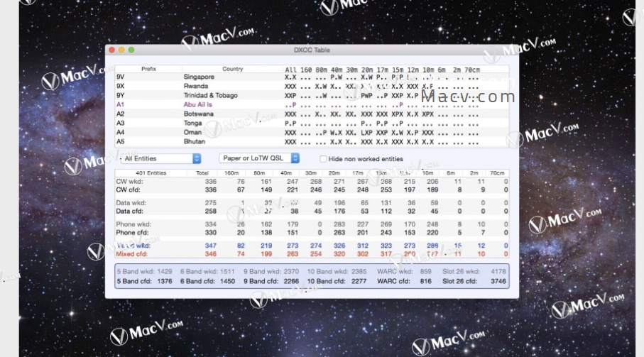Click the Phone wkd: row label

click(x=133, y=224)
